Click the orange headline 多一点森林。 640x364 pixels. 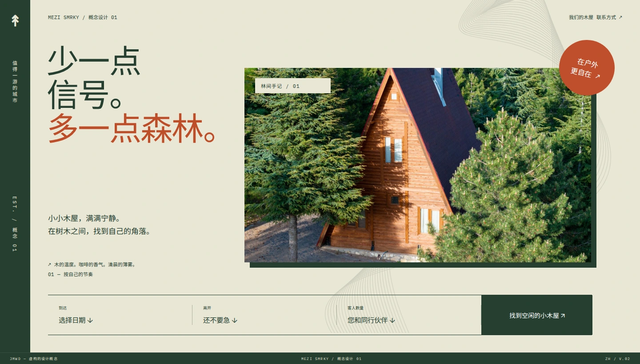tap(132, 129)
